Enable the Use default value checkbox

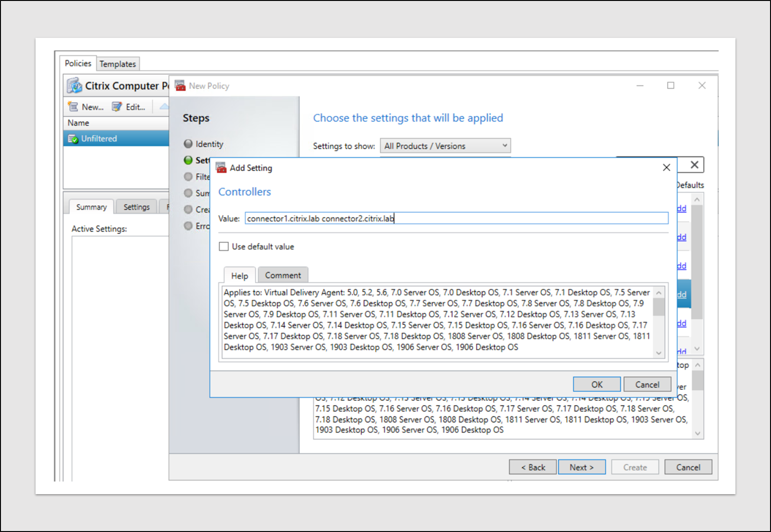(x=224, y=246)
